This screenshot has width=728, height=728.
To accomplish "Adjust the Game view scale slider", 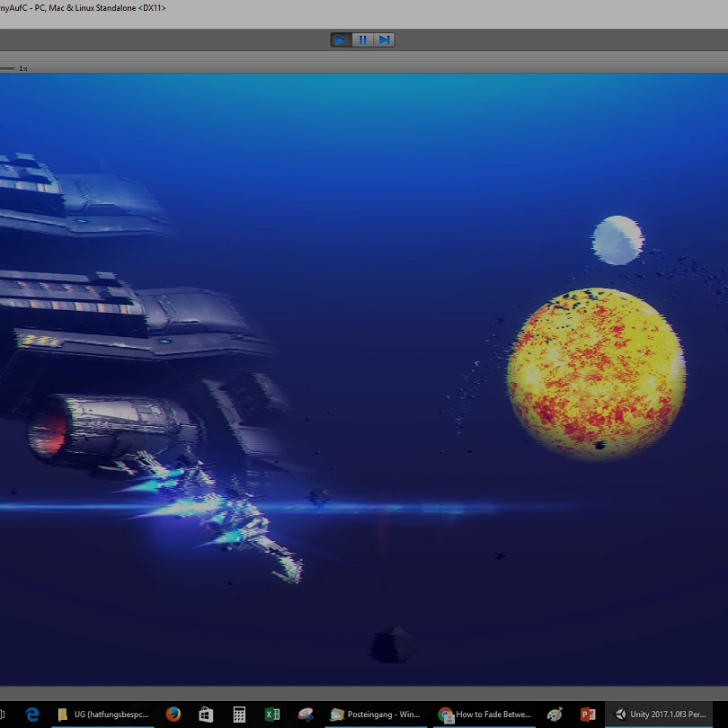I will [7, 68].
